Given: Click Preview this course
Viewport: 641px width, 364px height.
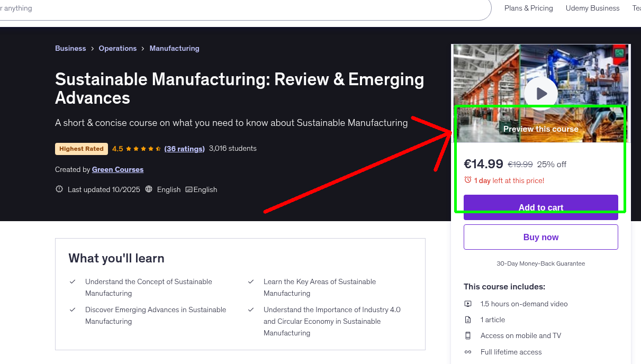Looking at the screenshot, I should tap(540, 129).
